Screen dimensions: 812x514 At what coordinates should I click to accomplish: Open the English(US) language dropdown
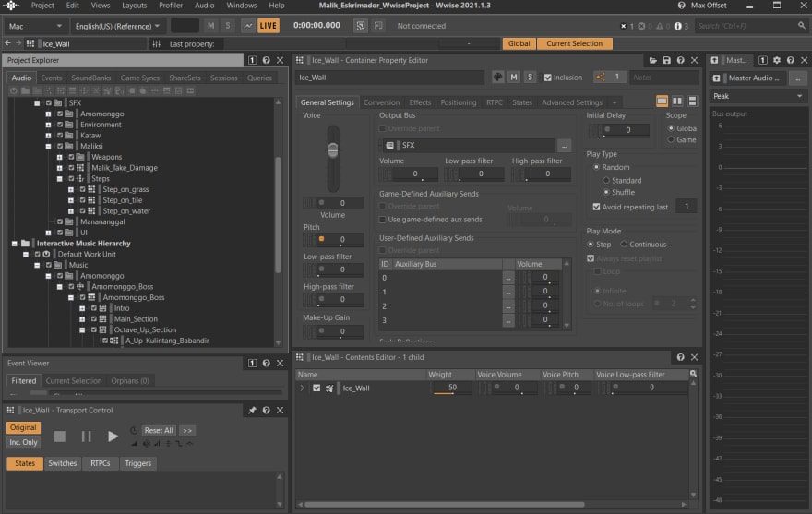[x=117, y=26]
